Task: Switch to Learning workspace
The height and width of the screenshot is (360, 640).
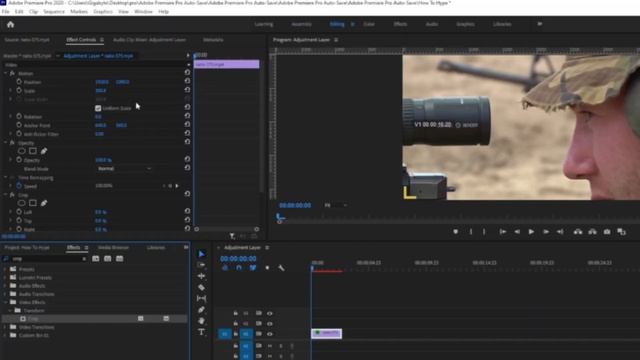Action: pos(264,24)
